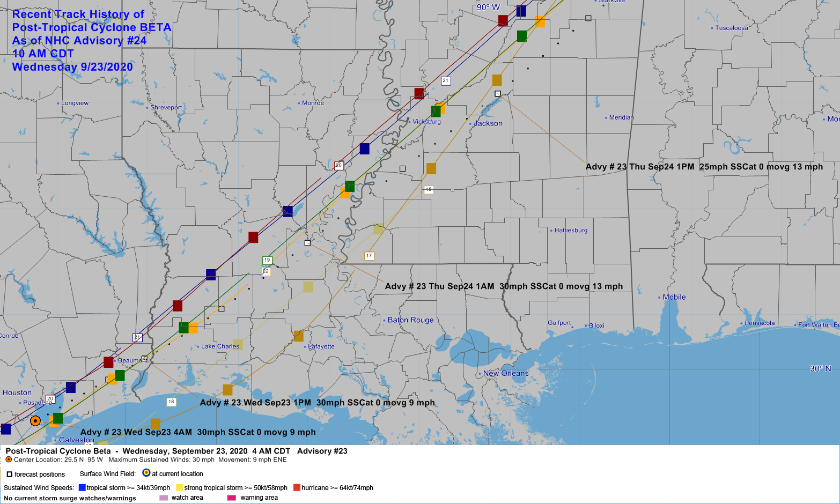The width and height of the screenshot is (840, 504).
Task: Click the number 18 label on the Gulf coast
Action: tap(171, 402)
